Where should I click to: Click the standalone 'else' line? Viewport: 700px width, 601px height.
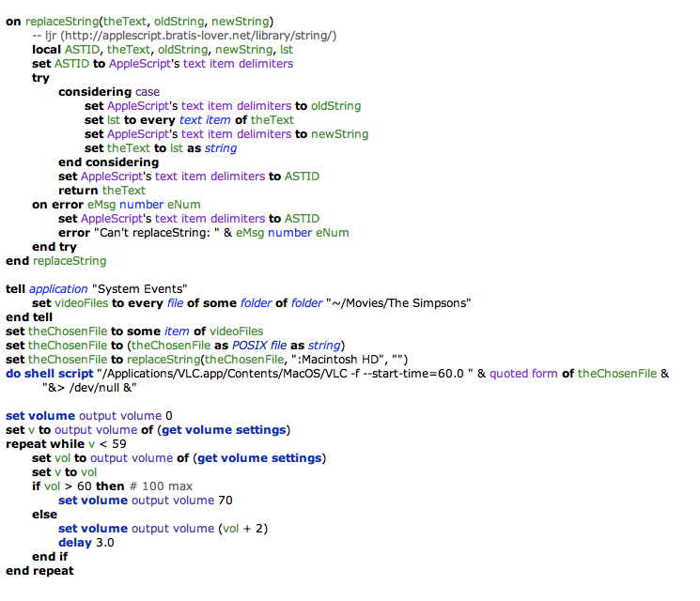point(45,515)
